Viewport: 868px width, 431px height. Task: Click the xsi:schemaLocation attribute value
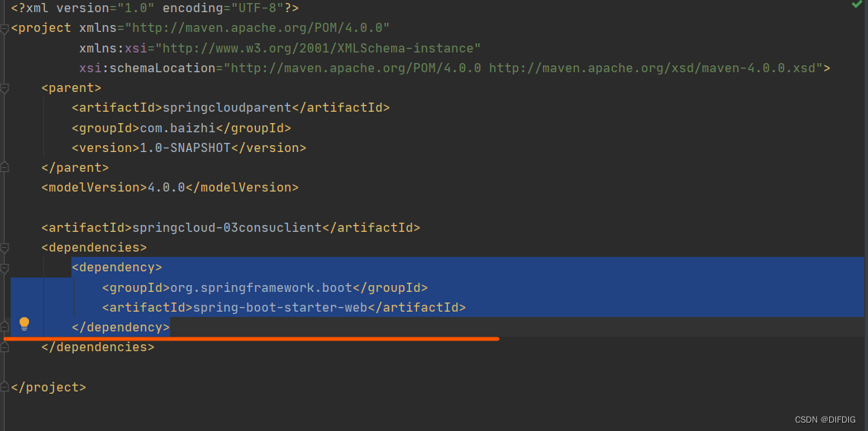[522, 68]
